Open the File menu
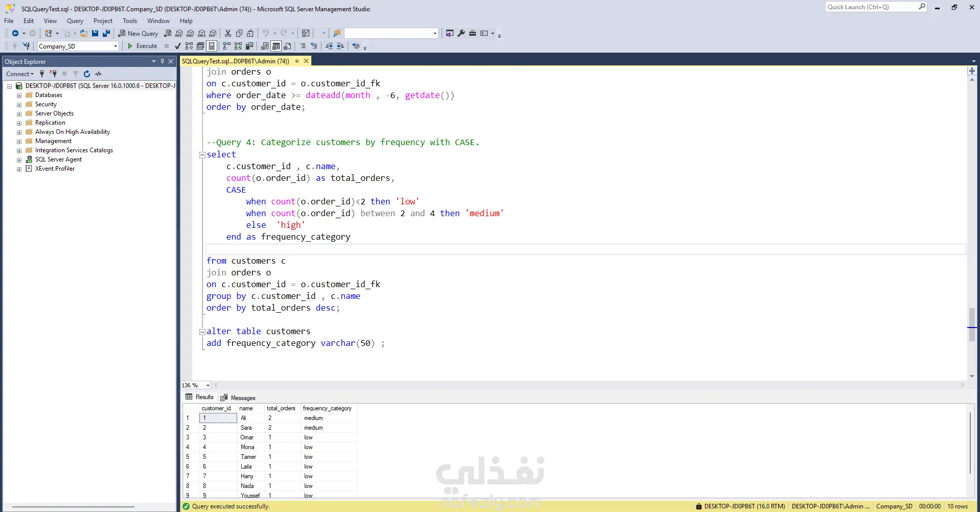Viewport: 980px width, 512px height. pos(9,21)
